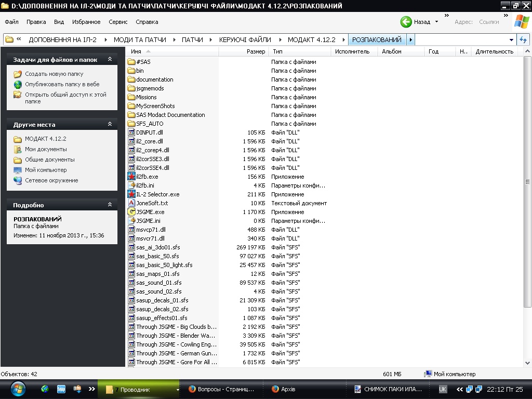Select the JoneSoft.txt document icon
Viewport: 532px width, 399px height.
[x=131, y=203]
